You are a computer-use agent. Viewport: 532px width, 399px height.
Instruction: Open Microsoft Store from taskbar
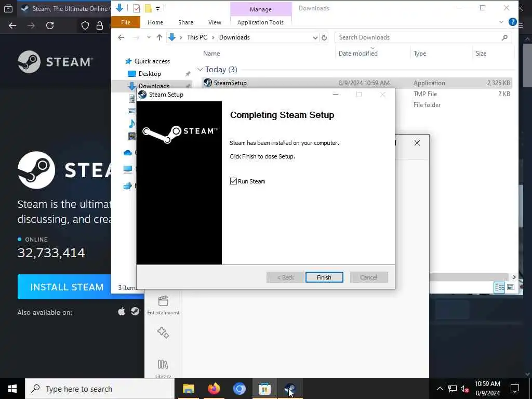point(264,389)
